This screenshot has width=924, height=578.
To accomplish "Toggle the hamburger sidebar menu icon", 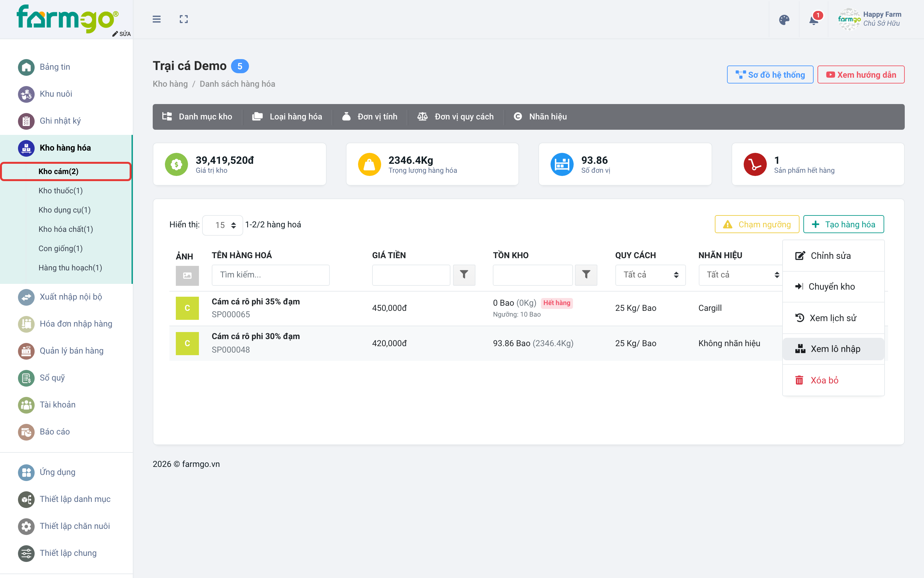I will click(157, 19).
